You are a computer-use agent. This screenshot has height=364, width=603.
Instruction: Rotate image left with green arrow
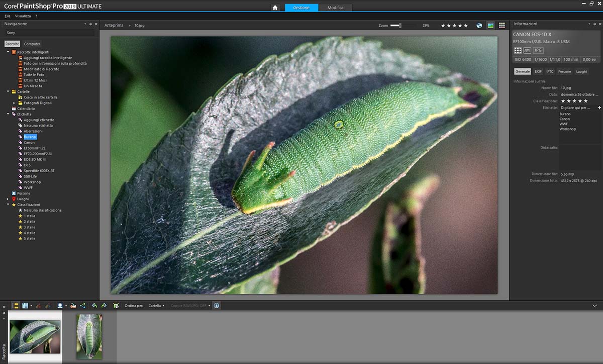[94, 305]
